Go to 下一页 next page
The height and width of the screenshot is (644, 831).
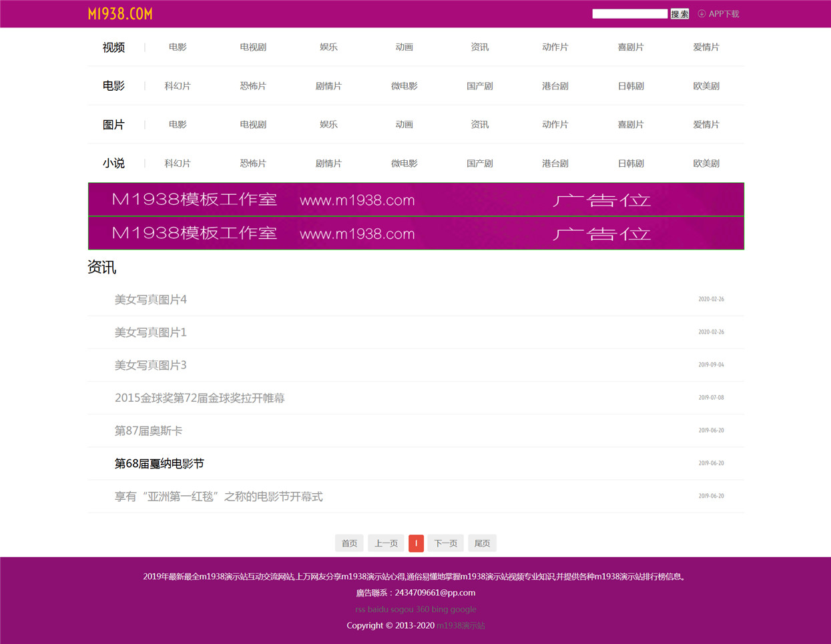[x=446, y=543]
